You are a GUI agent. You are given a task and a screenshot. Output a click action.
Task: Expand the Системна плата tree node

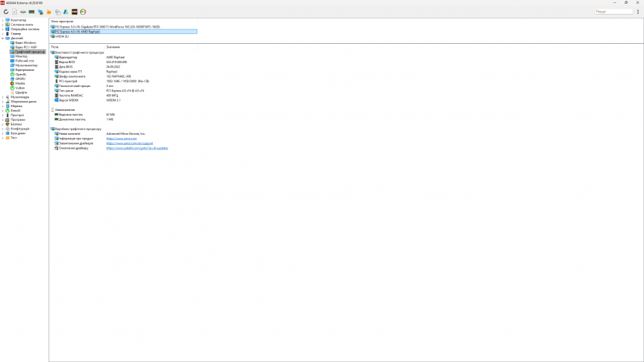pos(3,25)
